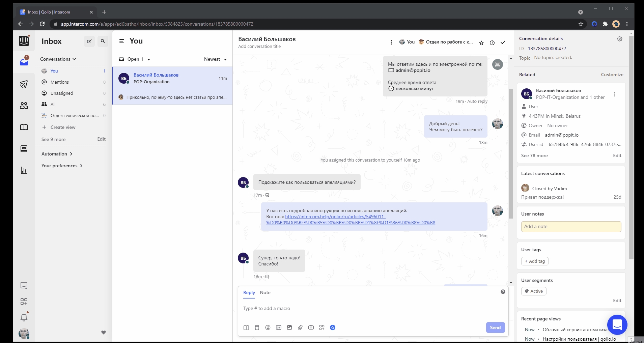Open the Open status filter dropdown
Image resolution: width=644 pixels, height=343 pixels.
(x=135, y=59)
